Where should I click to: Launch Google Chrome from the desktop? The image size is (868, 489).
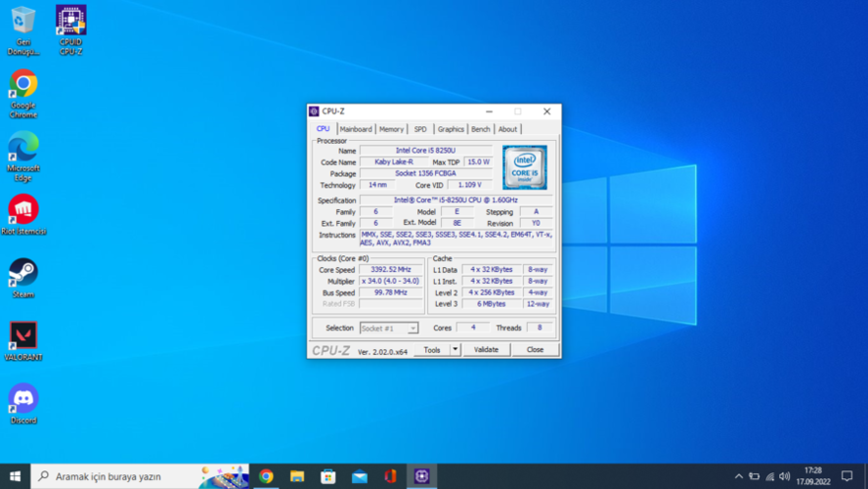pyautogui.click(x=22, y=94)
